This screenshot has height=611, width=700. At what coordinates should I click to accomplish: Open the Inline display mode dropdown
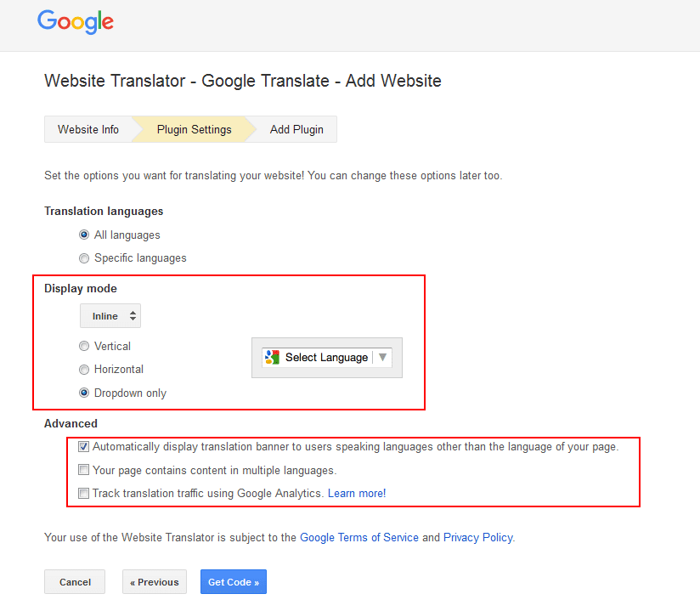pyautogui.click(x=110, y=315)
